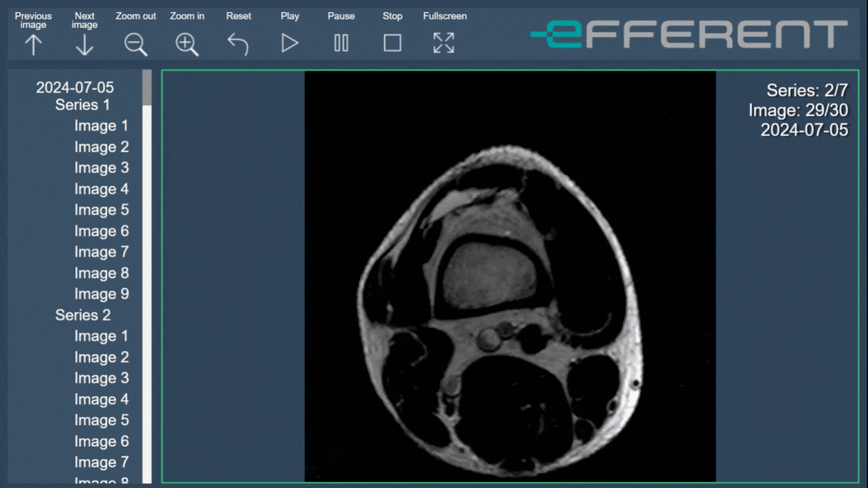Open Image 1 under Series 2
Viewport: 868px width, 488px height.
(101, 336)
